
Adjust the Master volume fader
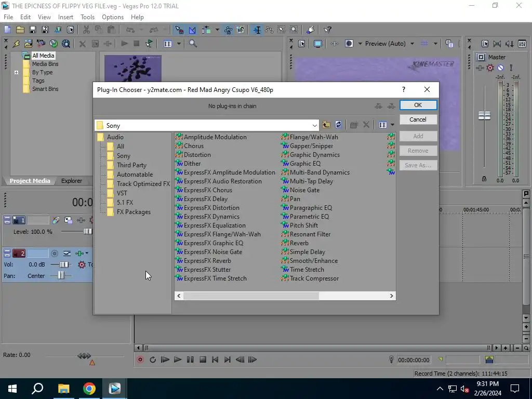[484, 116]
